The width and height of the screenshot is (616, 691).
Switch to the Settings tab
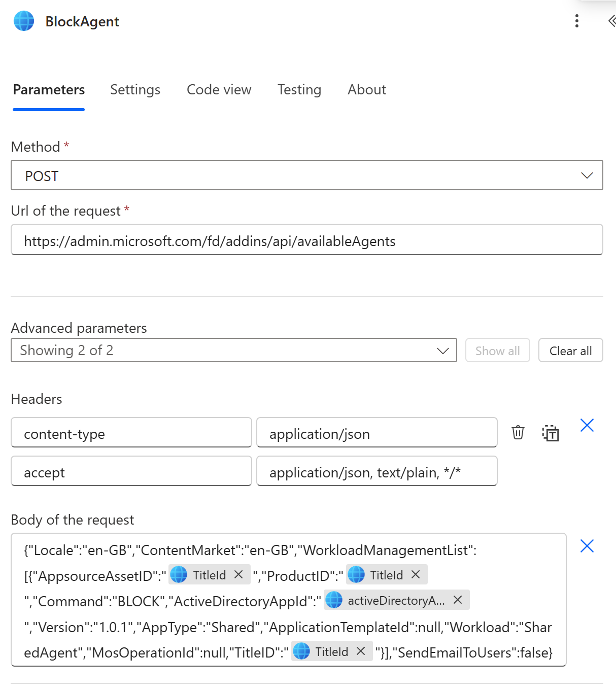click(x=135, y=90)
